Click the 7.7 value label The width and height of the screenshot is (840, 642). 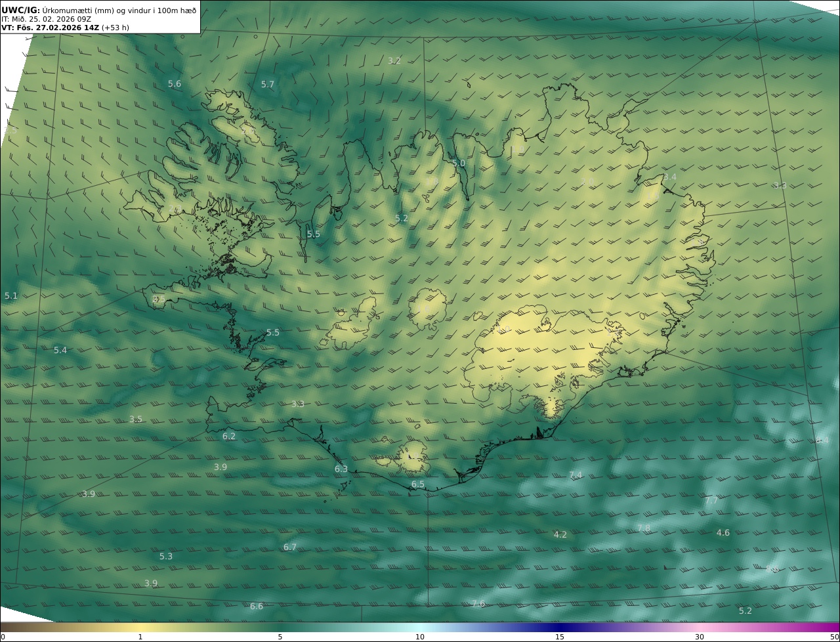711,501
